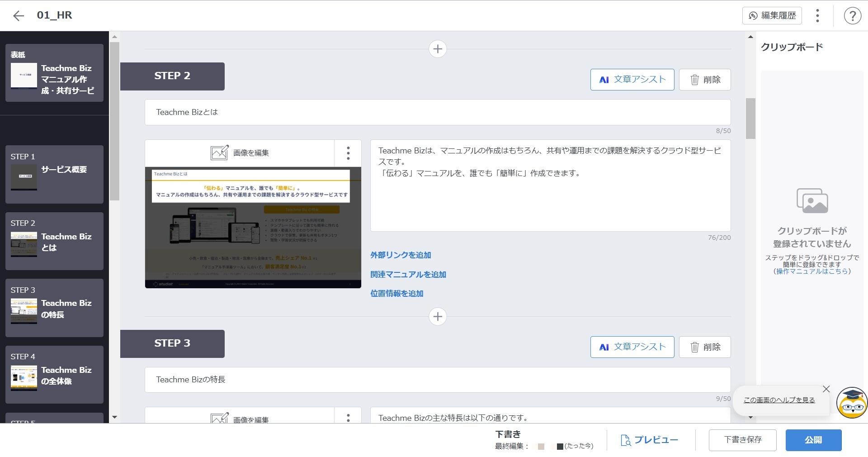Click the STEP 3 header label
Image resolution: width=868 pixels, height=457 pixels.
click(172, 343)
